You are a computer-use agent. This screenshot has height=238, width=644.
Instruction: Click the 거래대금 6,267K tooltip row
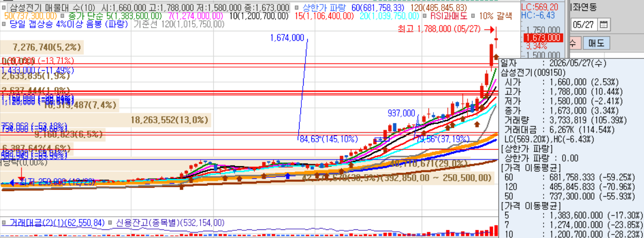tap(564, 130)
